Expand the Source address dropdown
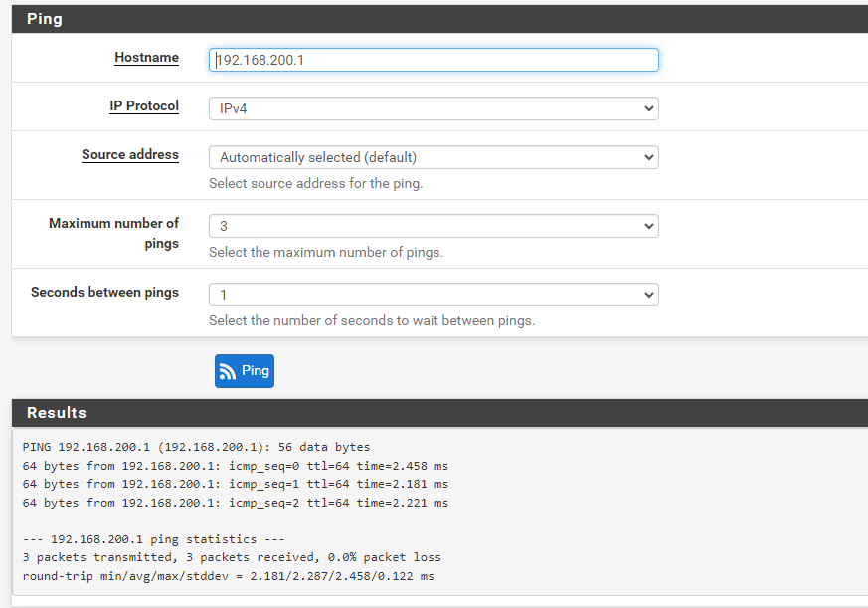The height and width of the screenshot is (608, 868). point(434,157)
